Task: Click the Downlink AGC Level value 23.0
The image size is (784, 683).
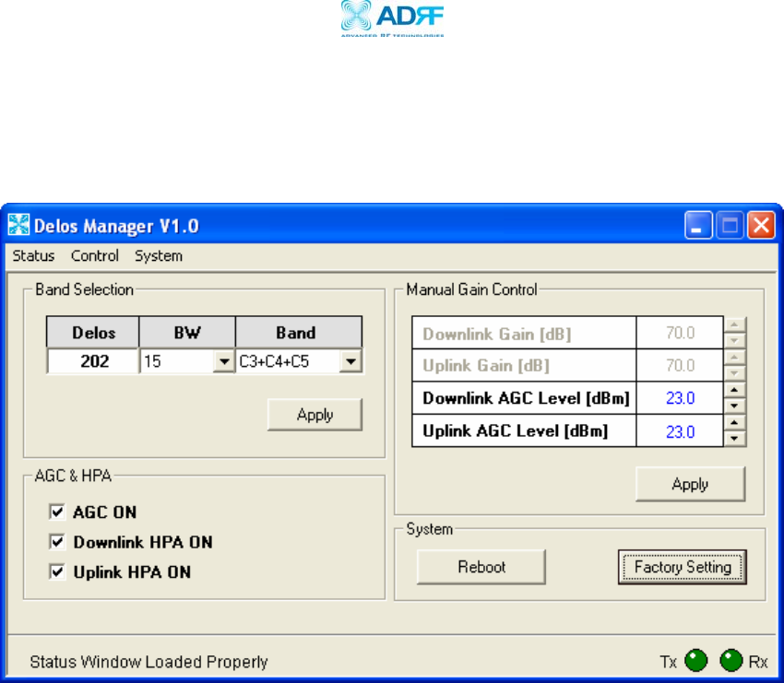Action: pos(680,398)
